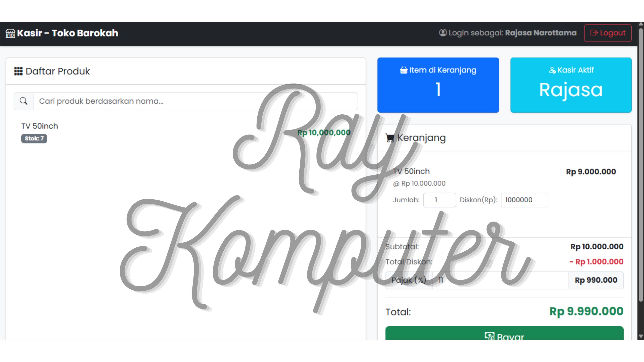Click the store icon beside Kasir title
Screen dimensions: 644x362
[10, 33]
